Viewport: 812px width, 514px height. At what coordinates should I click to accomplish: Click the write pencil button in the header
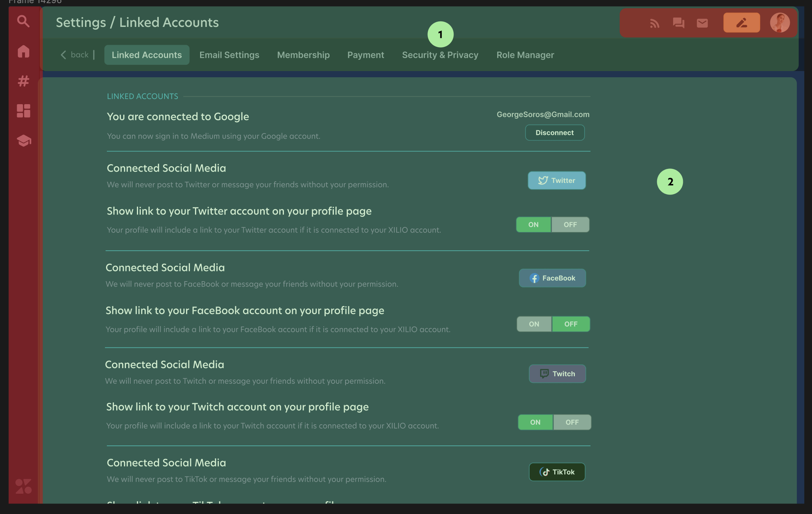coord(741,23)
